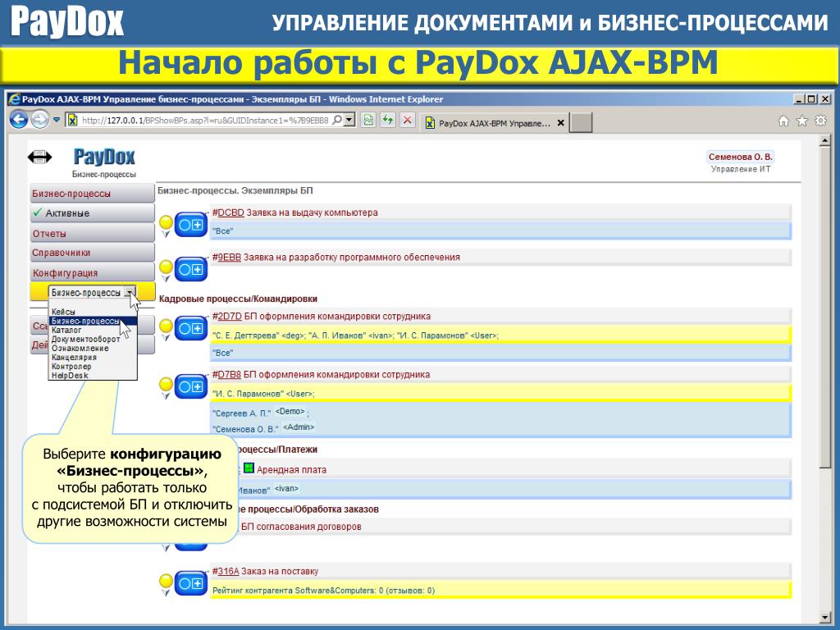
Task: Click the PayDox logo in the page
Action: pos(104,157)
